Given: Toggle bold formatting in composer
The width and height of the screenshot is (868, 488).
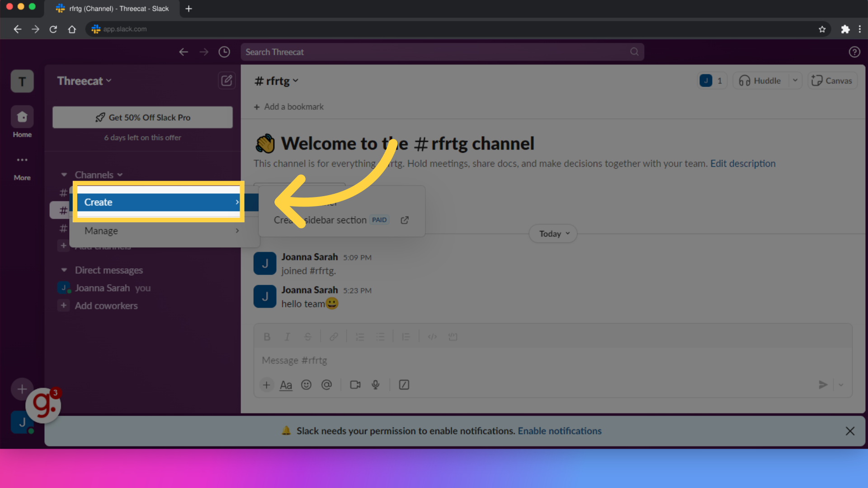Looking at the screenshot, I should 267,337.
